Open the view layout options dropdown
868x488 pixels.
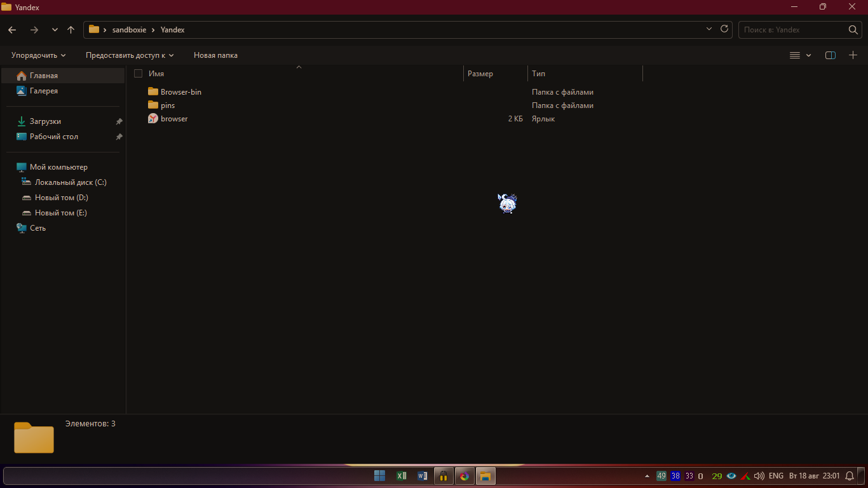(x=801, y=55)
